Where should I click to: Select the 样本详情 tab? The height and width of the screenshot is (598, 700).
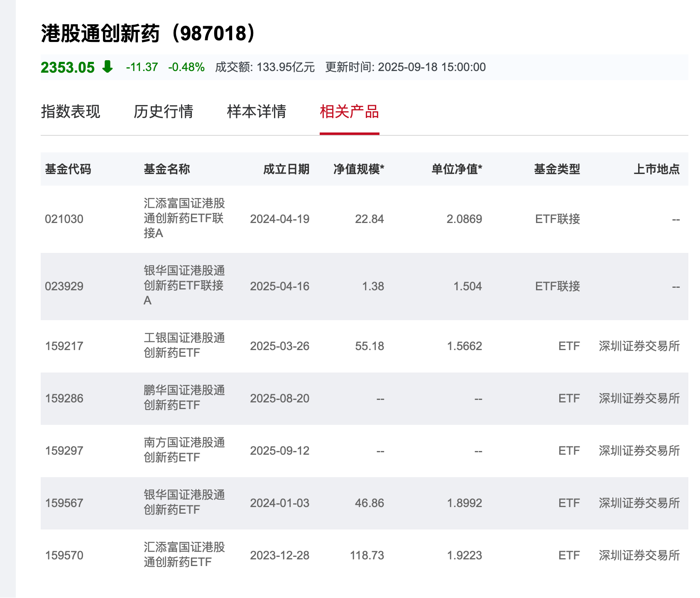coord(256,112)
